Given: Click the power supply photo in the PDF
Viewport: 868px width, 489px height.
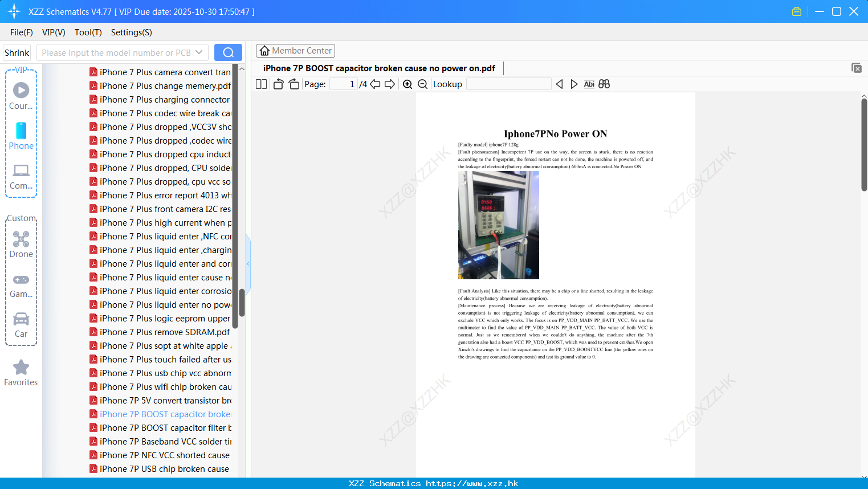Looking at the screenshot, I should point(499,225).
